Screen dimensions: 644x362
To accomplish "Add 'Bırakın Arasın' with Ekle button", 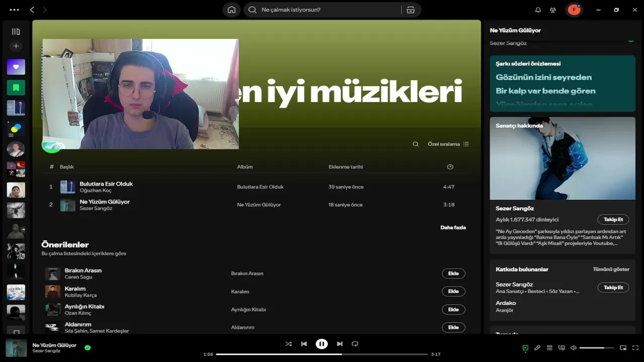I will pyautogui.click(x=453, y=274).
